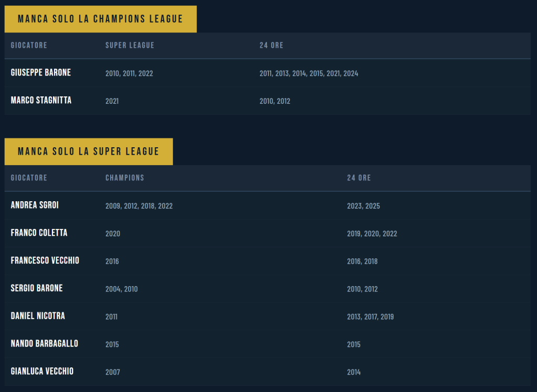Select player Giuseppe Barone

(40, 73)
